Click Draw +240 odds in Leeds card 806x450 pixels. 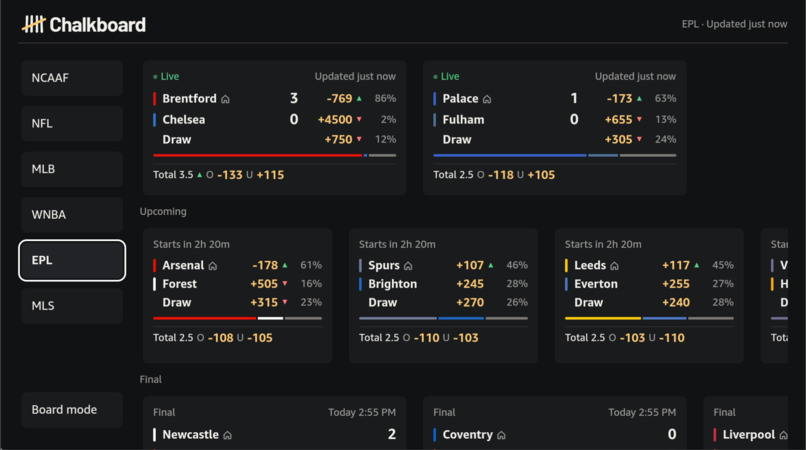676,302
